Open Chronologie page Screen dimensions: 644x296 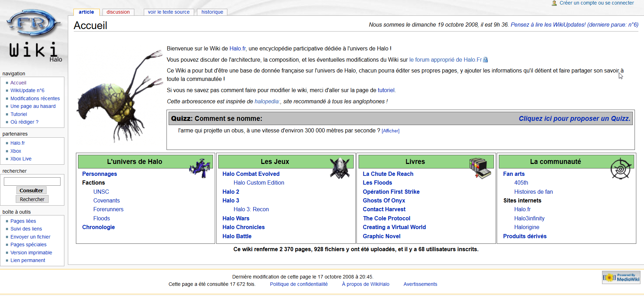tap(98, 227)
